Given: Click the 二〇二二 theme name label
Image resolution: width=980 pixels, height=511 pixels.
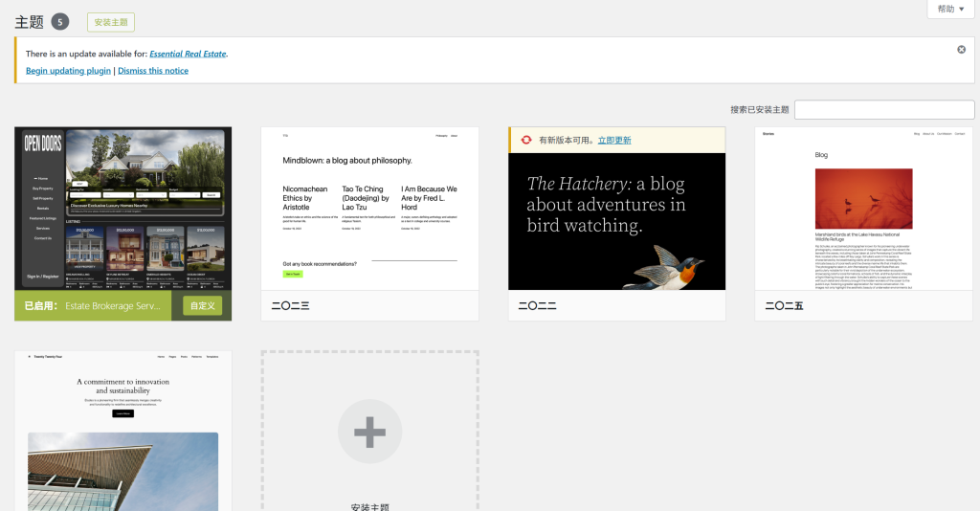Looking at the screenshot, I should pyautogui.click(x=537, y=306).
